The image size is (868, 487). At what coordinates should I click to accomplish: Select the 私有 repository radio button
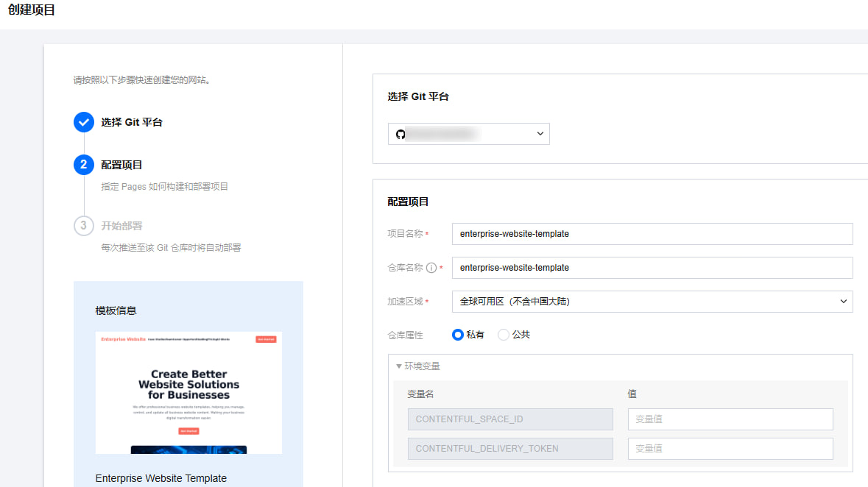[x=458, y=335]
